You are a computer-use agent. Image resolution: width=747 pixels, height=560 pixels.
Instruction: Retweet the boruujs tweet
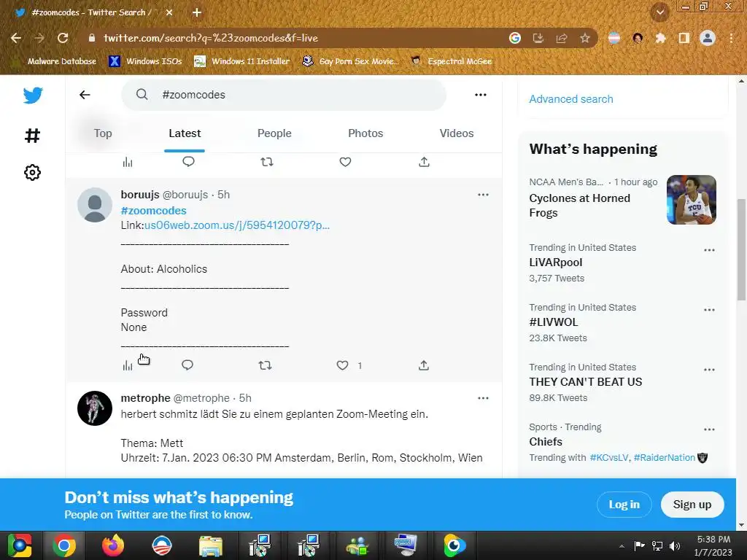point(266,365)
